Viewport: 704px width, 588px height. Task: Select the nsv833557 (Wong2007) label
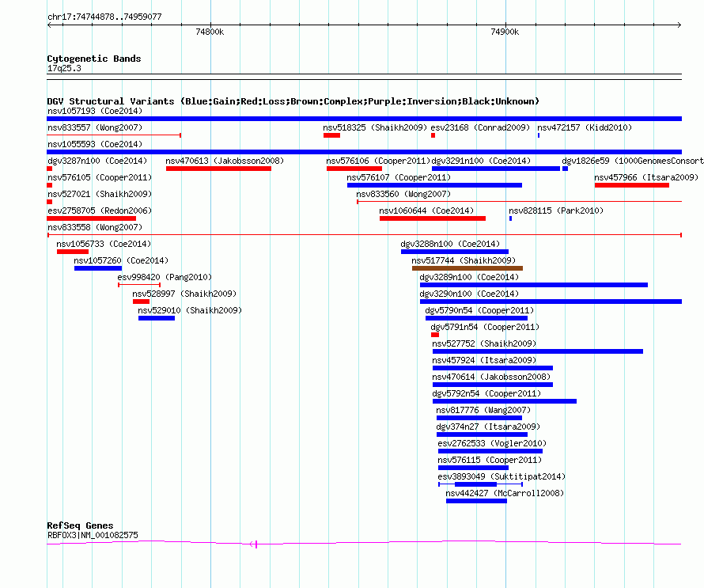pyautogui.click(x=95, y=127)
